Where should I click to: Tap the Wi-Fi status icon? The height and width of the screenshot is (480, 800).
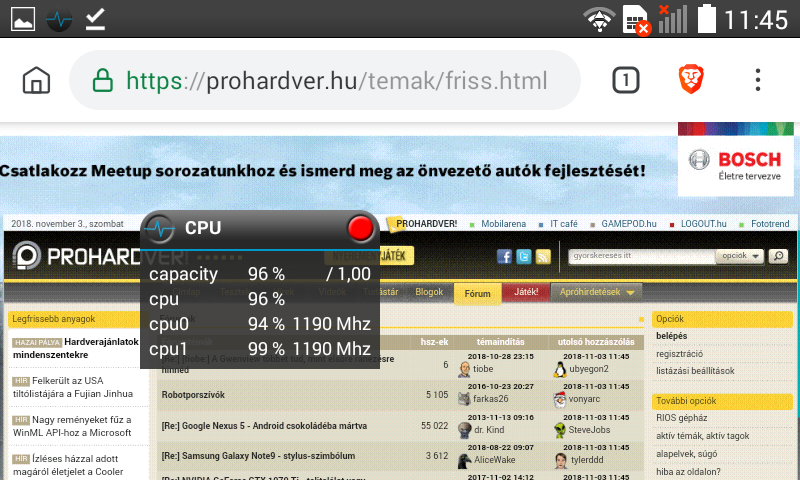point(599,19)
